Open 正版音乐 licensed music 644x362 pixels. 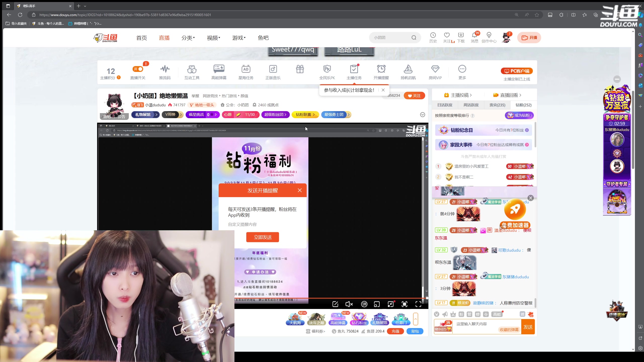pyautogui.click(x=273, y=72)
